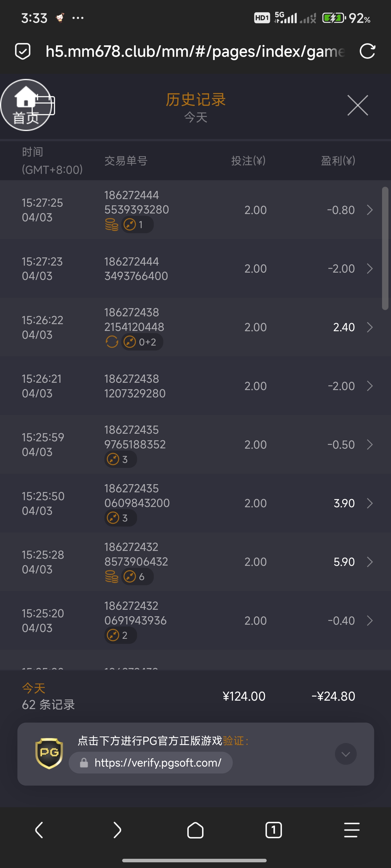
Task: Expand the PG verification panel chevron
Action: 345,754
